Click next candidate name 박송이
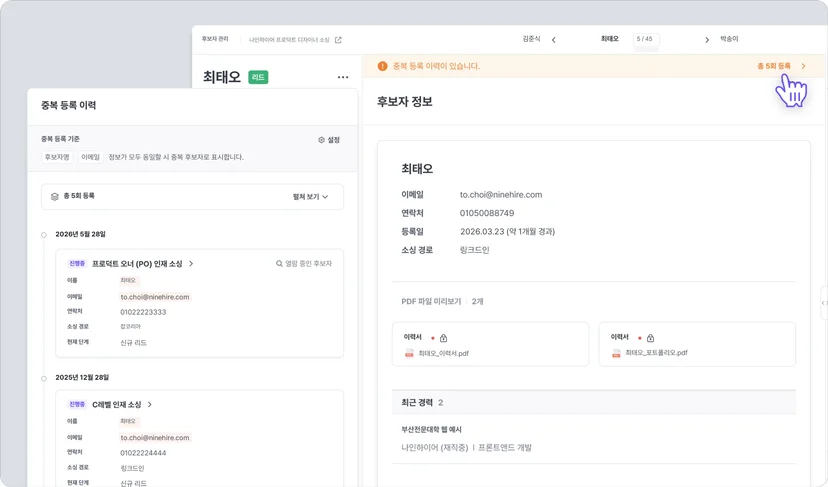The image size is (828, 487). click(729, 39)
